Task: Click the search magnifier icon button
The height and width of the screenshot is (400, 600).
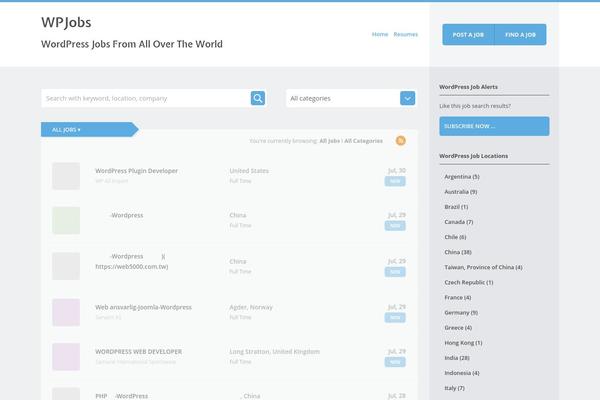Action: (258, 98)
